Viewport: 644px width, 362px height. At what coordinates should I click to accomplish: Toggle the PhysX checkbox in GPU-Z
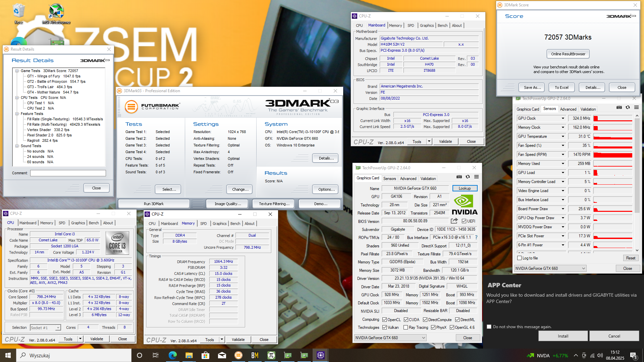click(433, 327)
